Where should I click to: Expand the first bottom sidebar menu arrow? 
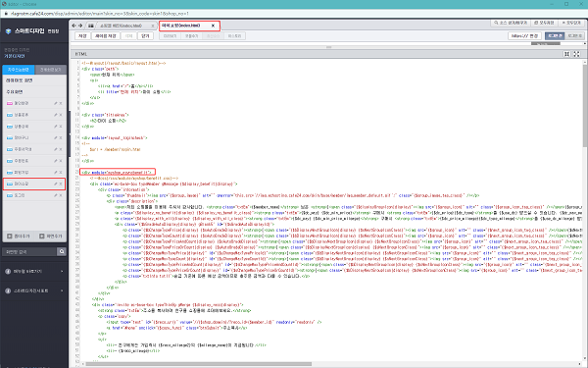click(x=62, y=271)
